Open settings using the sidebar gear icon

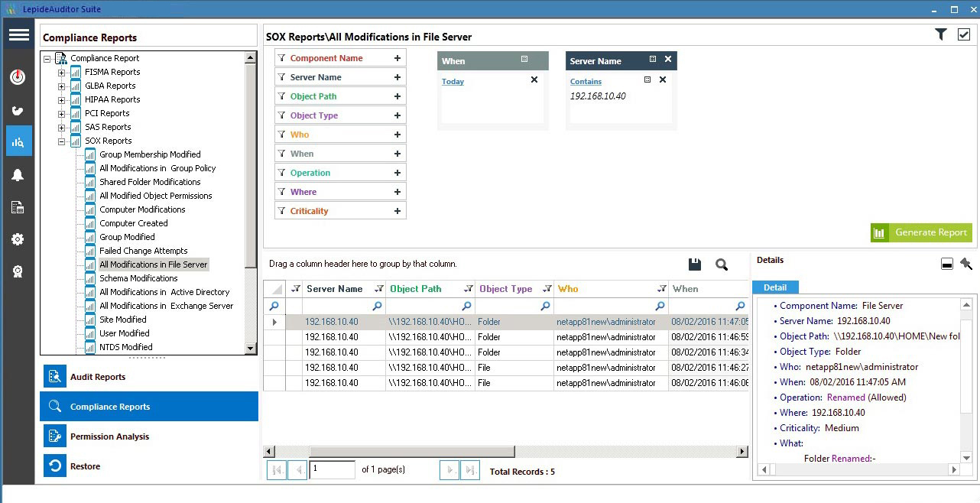(x=18, y=239)
